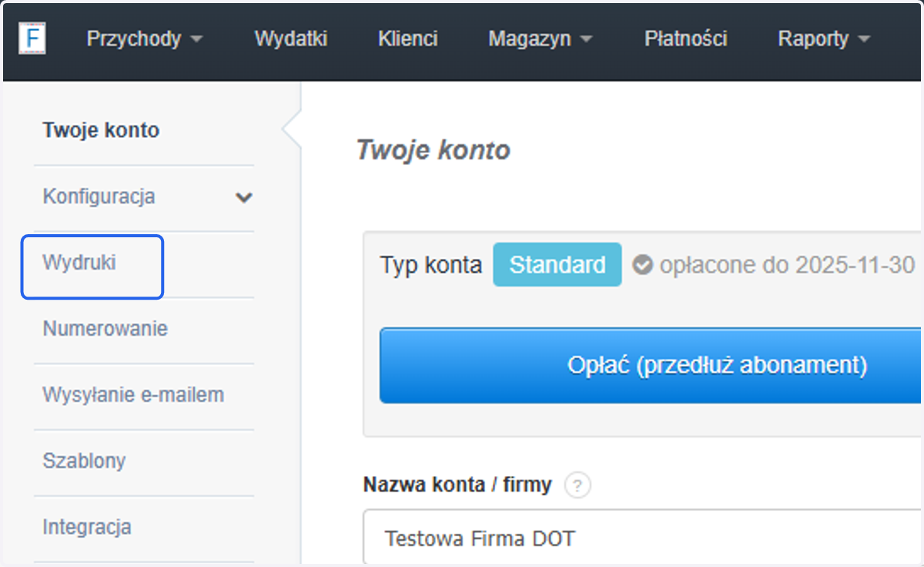Image resolution: width=924 pixels, height=567 pixels.
Task: Click the Nazwa konta / firmy input field
Action: pos(643,537)
